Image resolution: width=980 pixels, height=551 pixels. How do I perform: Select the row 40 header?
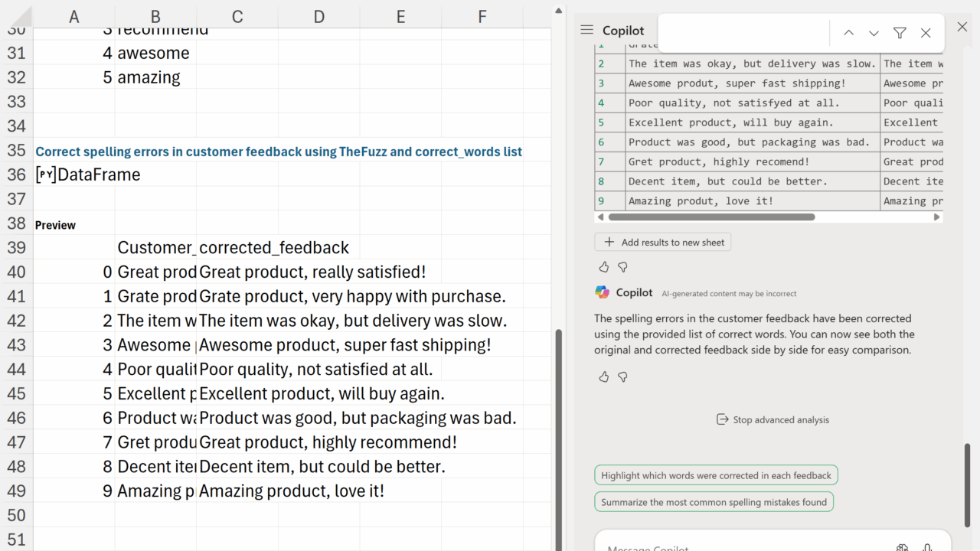click(x=16, y=272)
